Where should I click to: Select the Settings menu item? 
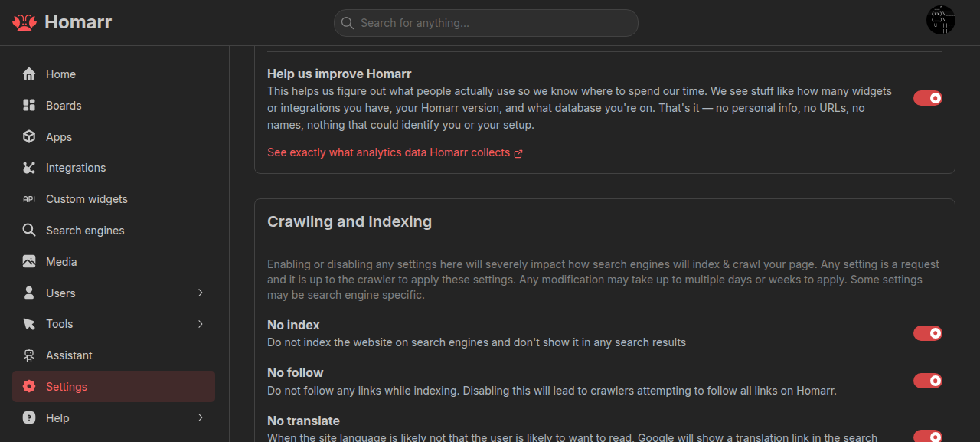pyautogui.click(x=113, y=387)
